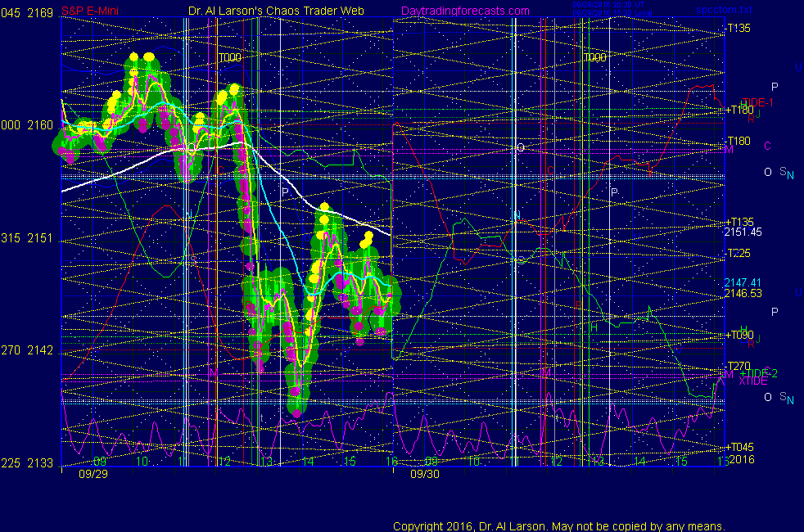Click the "000 2160" axis label
This screenshot has height=532, width=804.
27,125
